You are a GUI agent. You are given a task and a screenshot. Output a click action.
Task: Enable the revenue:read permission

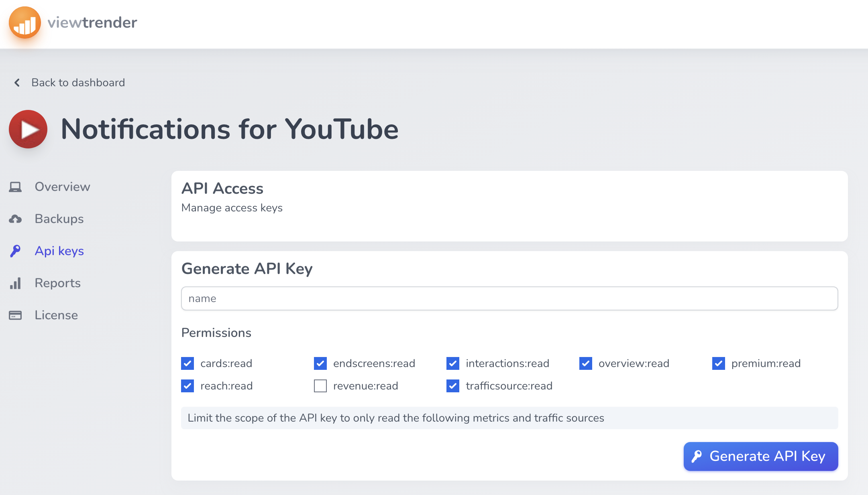pyautogui.click(x=320, y=386)
